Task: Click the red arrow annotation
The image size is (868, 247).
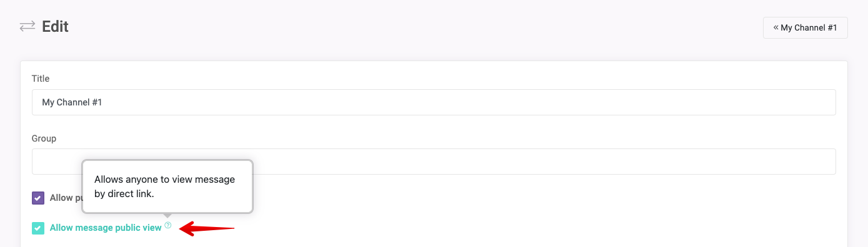Action: 207,229
